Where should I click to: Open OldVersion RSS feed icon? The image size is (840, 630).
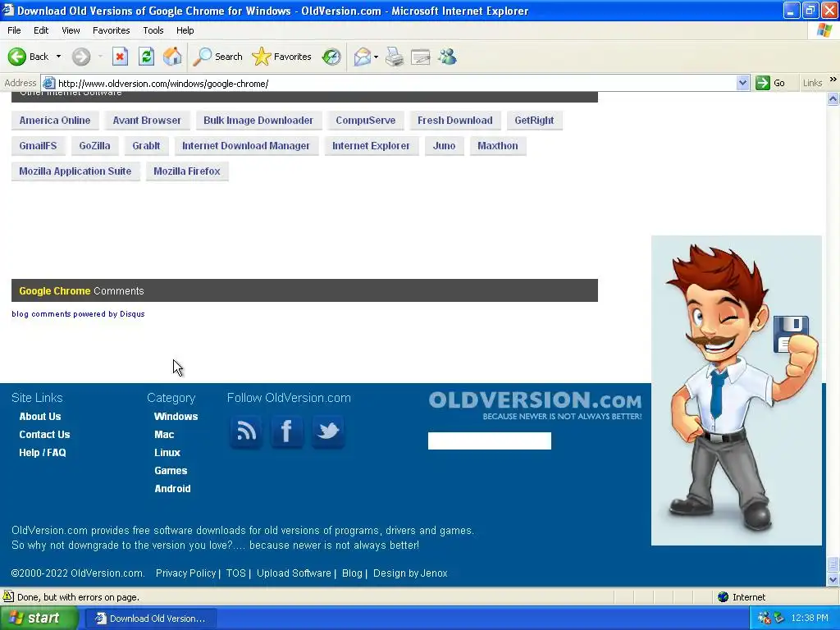246,431
